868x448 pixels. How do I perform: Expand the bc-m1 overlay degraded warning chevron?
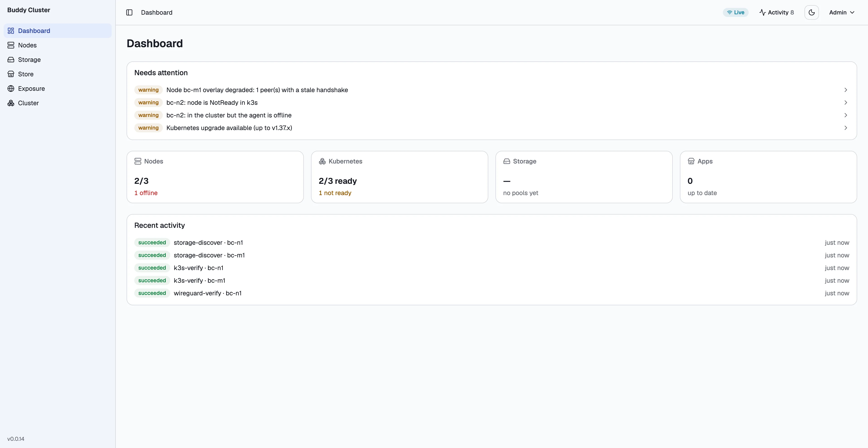[846, 90]
